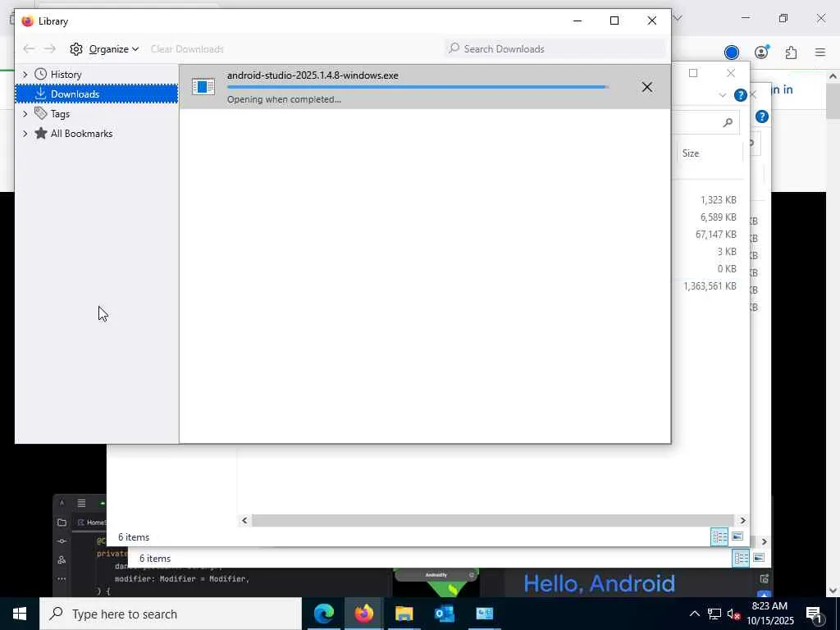Select All Bookmarks in the sidebar
Screen dimensions: 840x630
tap(81, 134)
